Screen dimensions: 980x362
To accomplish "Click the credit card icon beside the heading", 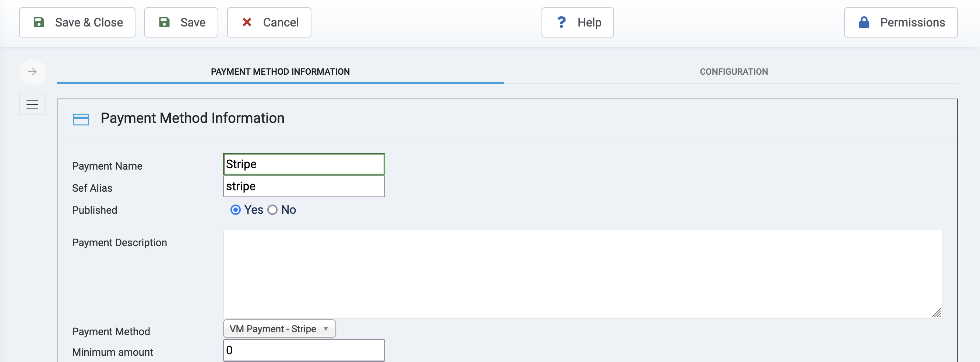I will pos(81,120).
